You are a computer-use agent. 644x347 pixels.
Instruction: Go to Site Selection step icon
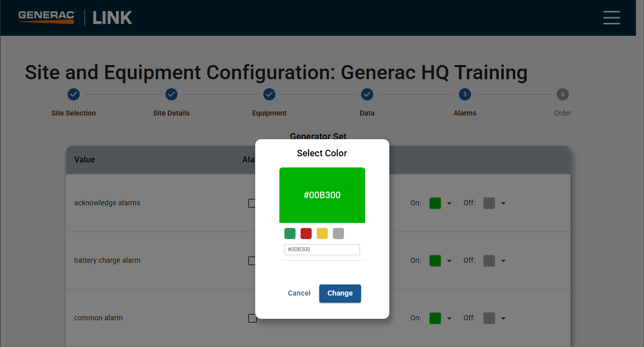tap(74, 94)
